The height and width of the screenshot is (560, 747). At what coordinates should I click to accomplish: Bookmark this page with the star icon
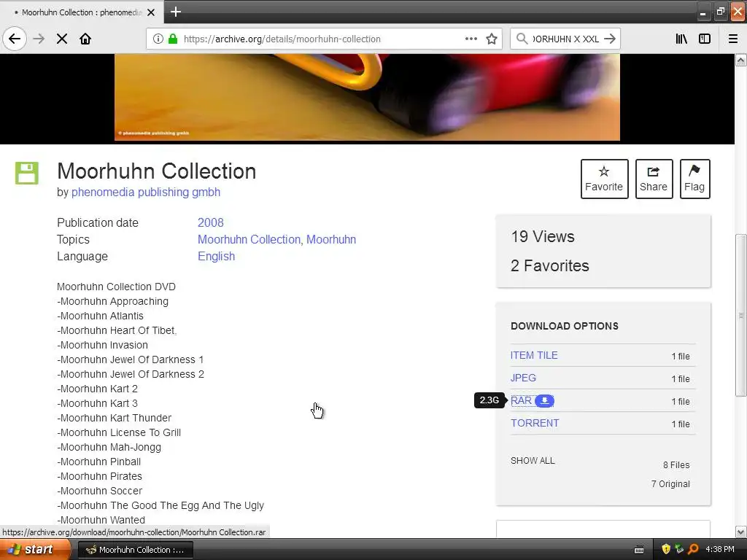(492, 39)
